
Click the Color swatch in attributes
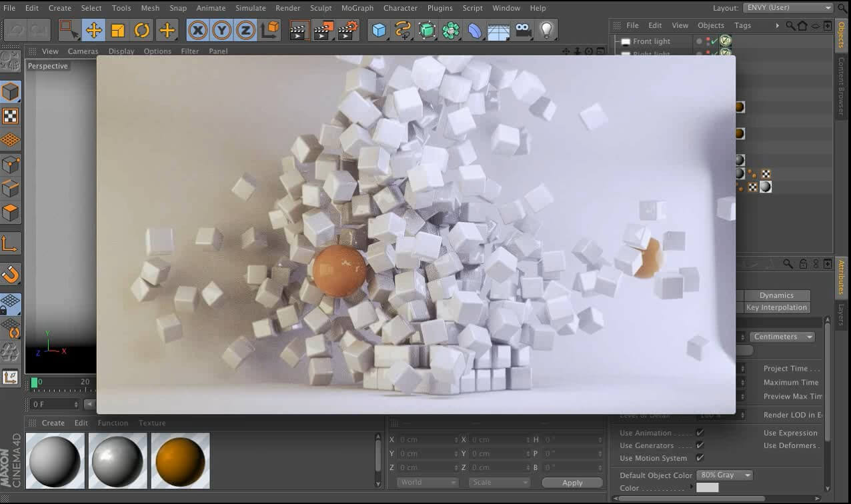[707, 488]
